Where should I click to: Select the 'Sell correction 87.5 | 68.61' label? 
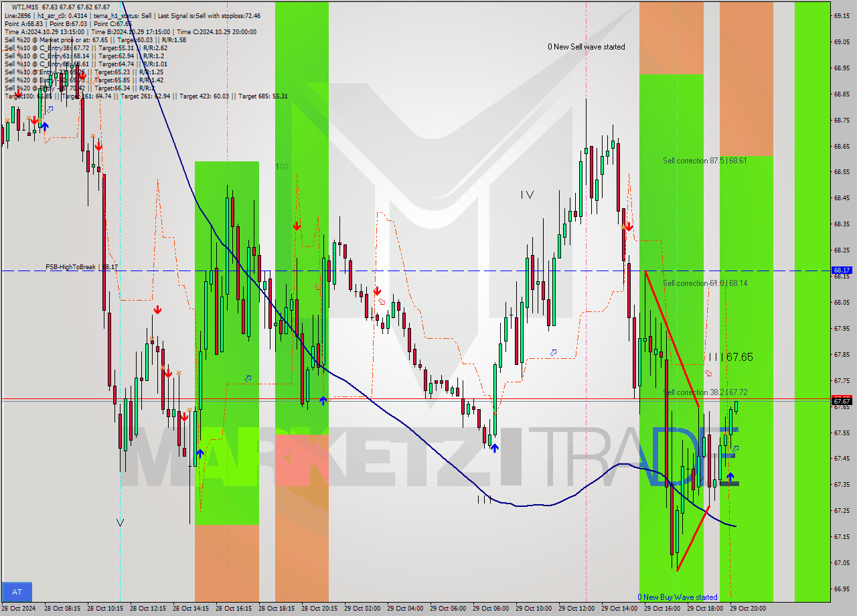click(x=705, y=161)
